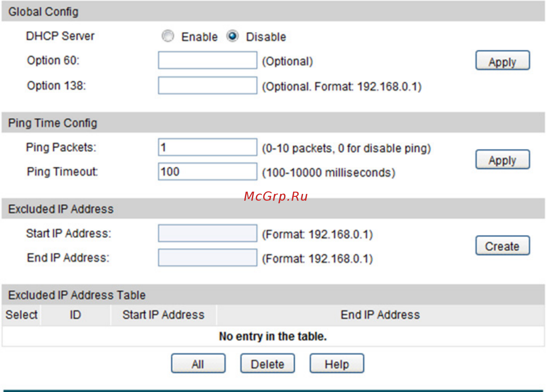Click the Start IP Address input field
The image size is (548, 392).
207,234
